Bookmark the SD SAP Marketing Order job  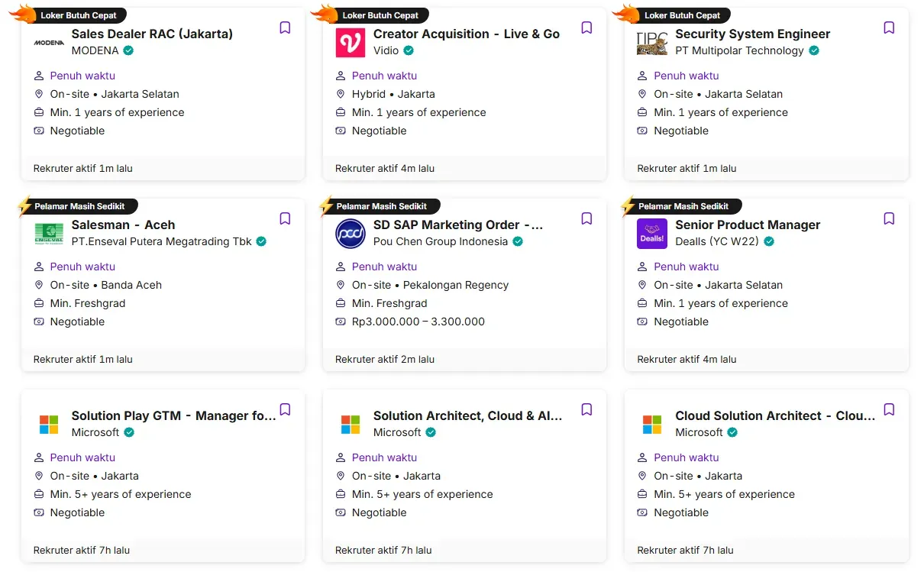586,219
